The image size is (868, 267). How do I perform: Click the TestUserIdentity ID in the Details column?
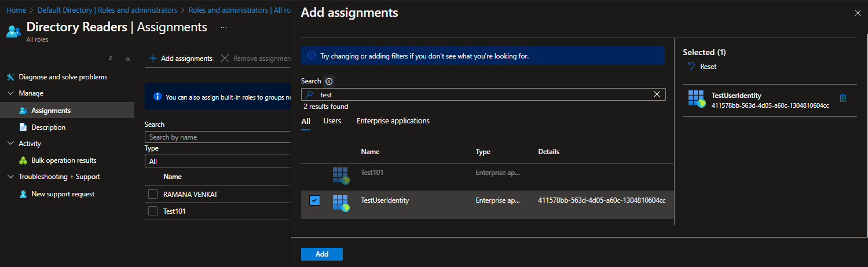602,200
